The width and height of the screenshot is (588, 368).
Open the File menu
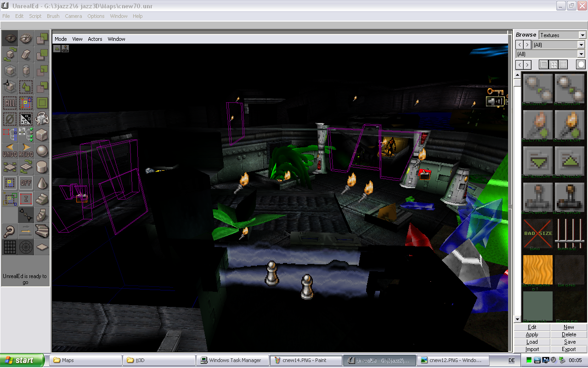tap(6, 16)
